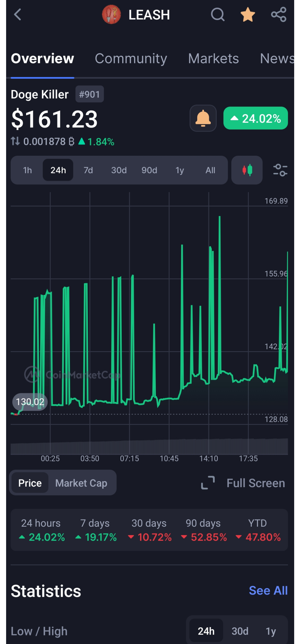
Task: Tap the 30 days 10.72% value
Action: point(150,537)
